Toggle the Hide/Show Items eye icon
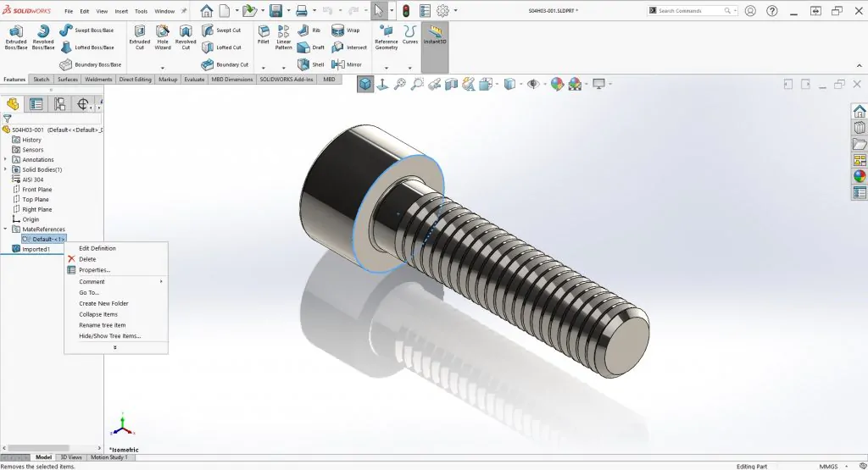This screenshot has height=470, width=868. click(533, 84)
